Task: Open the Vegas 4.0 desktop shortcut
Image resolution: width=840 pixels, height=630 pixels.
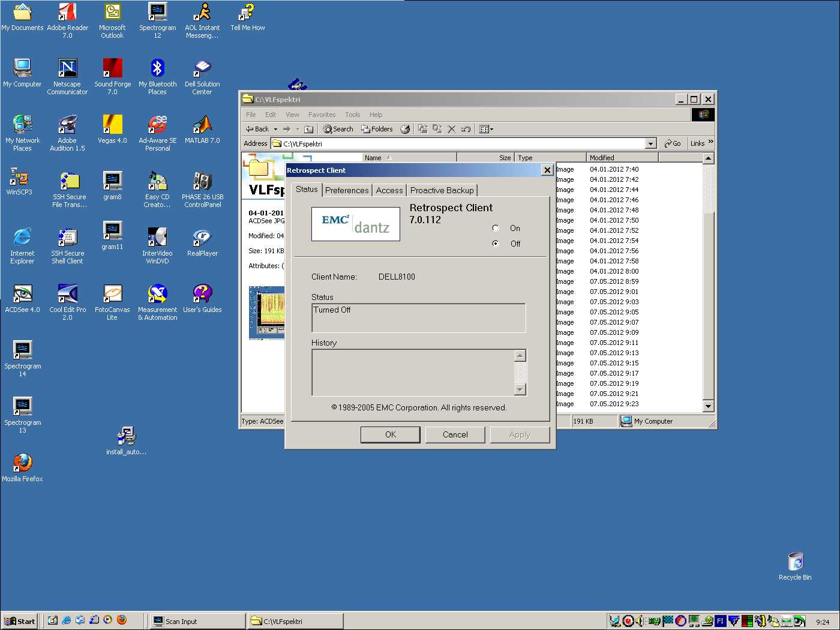Action: click(112, 130)
